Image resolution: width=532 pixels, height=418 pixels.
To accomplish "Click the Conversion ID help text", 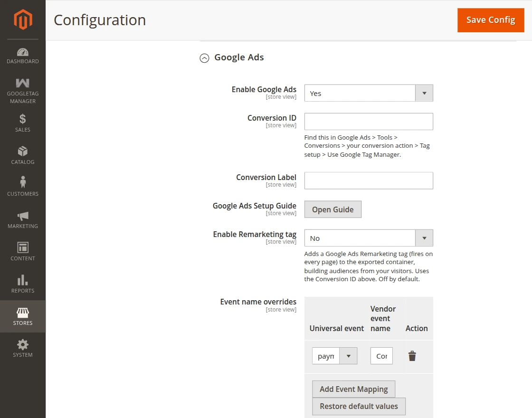I will (x=367, y=146).
